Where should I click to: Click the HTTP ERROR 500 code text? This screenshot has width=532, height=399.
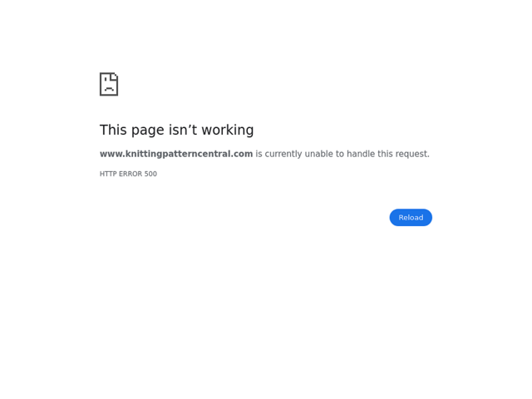pos(128,174)
